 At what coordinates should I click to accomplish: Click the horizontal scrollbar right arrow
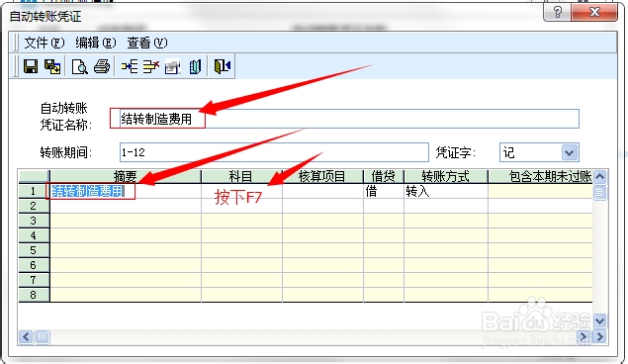pos(599,336)
